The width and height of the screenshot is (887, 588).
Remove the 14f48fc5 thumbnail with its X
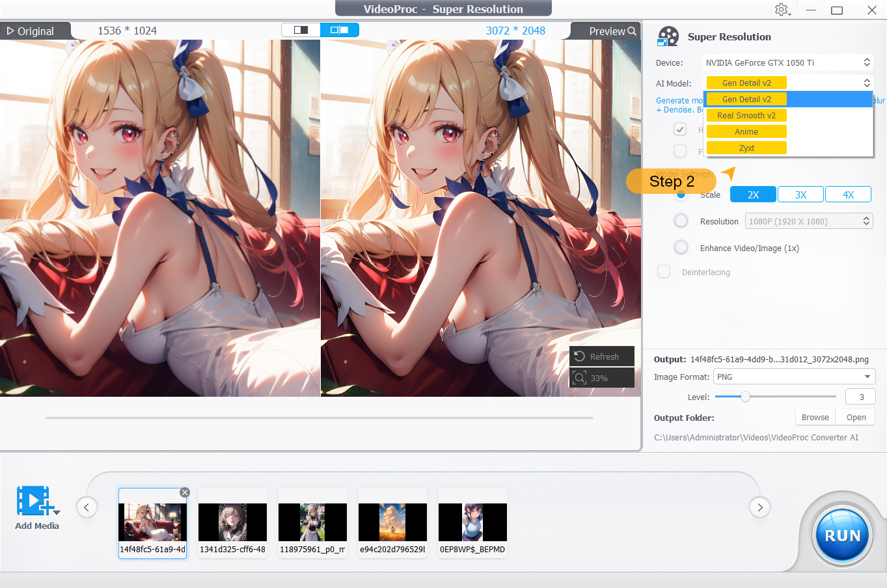coord(185,492)
